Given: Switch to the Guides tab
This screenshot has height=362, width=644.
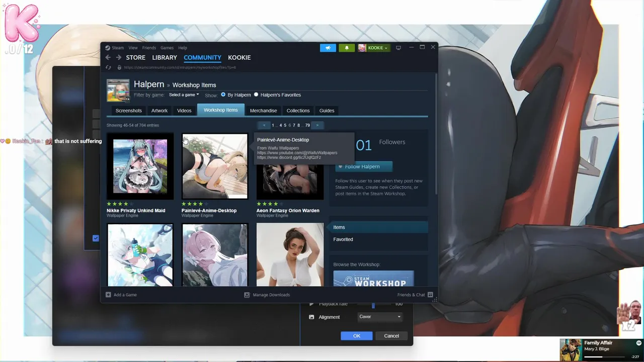Looking at the screenshot, I should pos(327,111).
